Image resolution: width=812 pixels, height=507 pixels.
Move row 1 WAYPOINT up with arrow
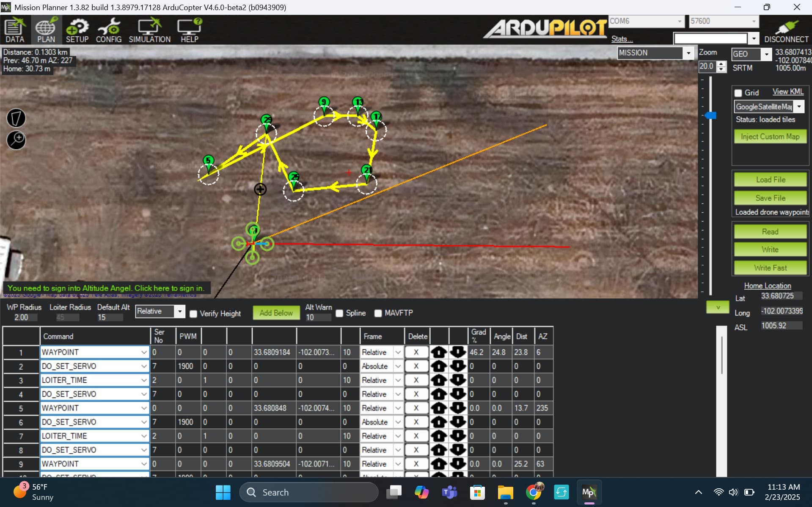coord(439,352)
